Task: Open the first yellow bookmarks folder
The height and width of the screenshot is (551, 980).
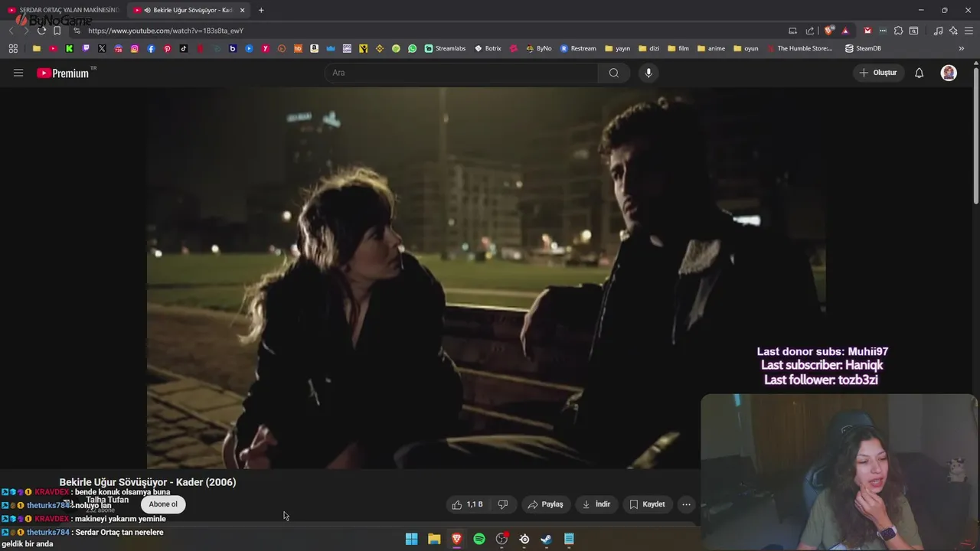Action: pyautogui.click(x=37, y=48)
